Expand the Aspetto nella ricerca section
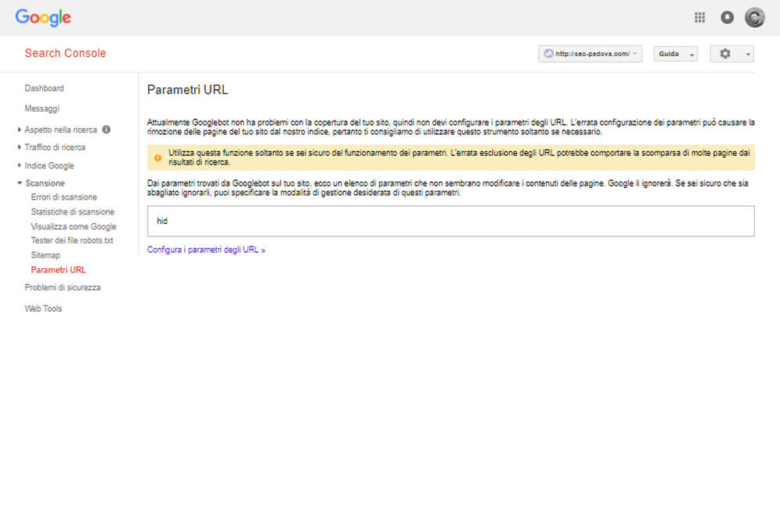Screen dimensions: 780x532 (x=19, y=129)
